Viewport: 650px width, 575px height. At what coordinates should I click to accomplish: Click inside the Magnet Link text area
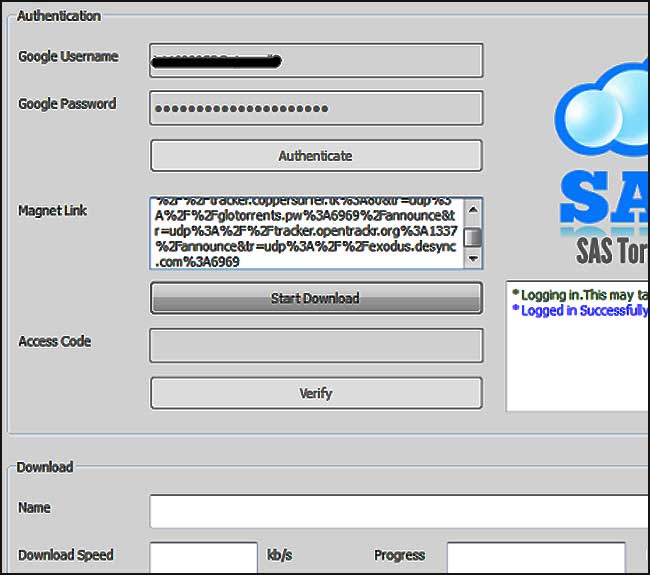pos(306,233)
